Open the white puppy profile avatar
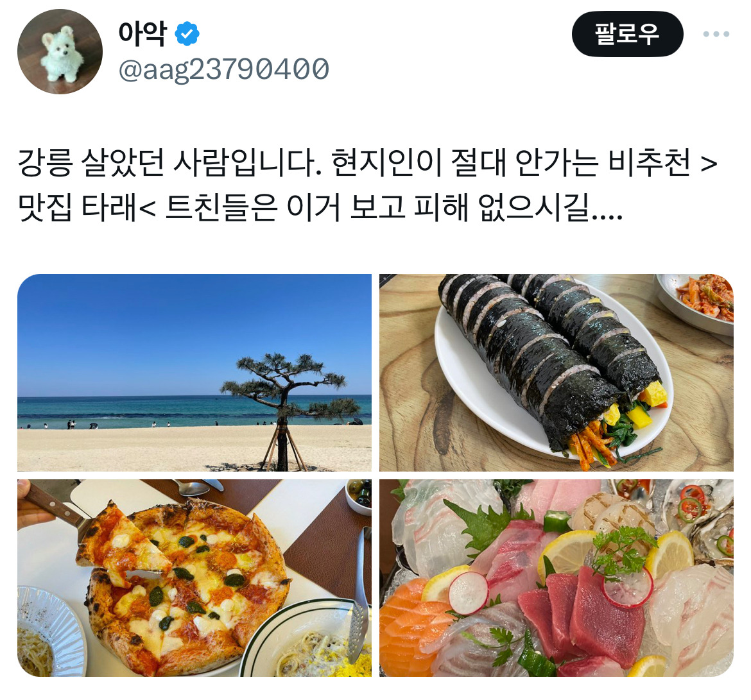Screen dimensions: 751x700 tap(60, 52)
